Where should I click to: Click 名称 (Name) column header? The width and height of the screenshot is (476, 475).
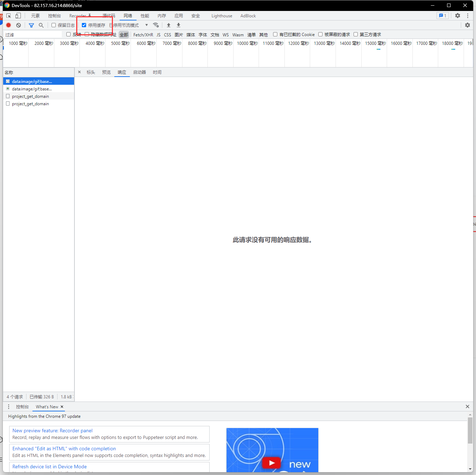(38, 72)
